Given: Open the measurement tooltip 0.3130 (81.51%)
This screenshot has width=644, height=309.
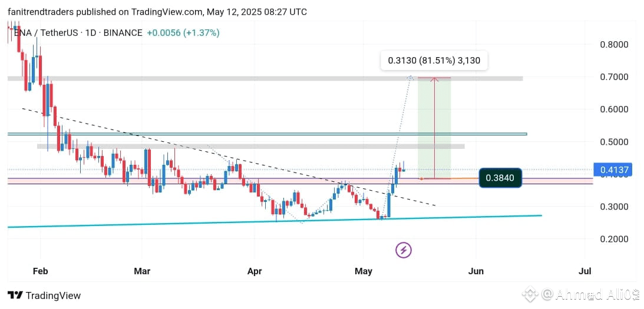Looking at the screenshot, I should point(434,61).
